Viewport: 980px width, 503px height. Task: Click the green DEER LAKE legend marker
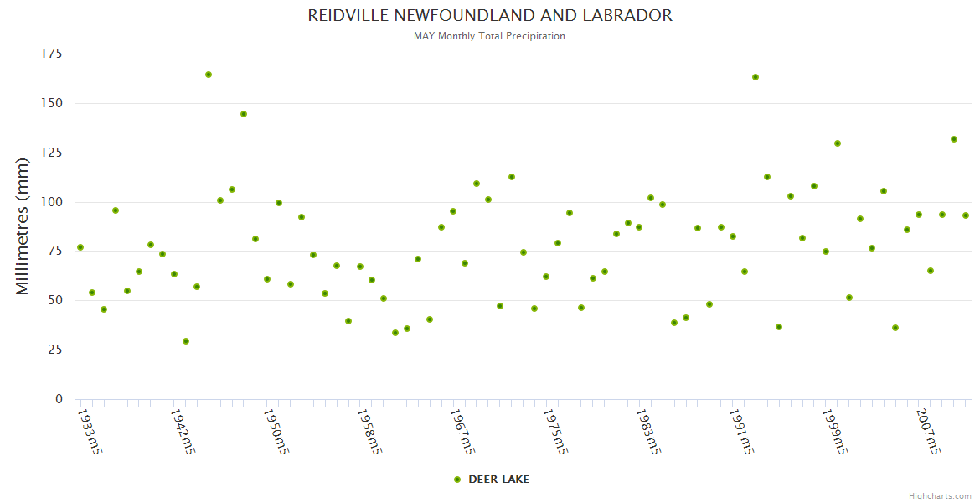457,480
